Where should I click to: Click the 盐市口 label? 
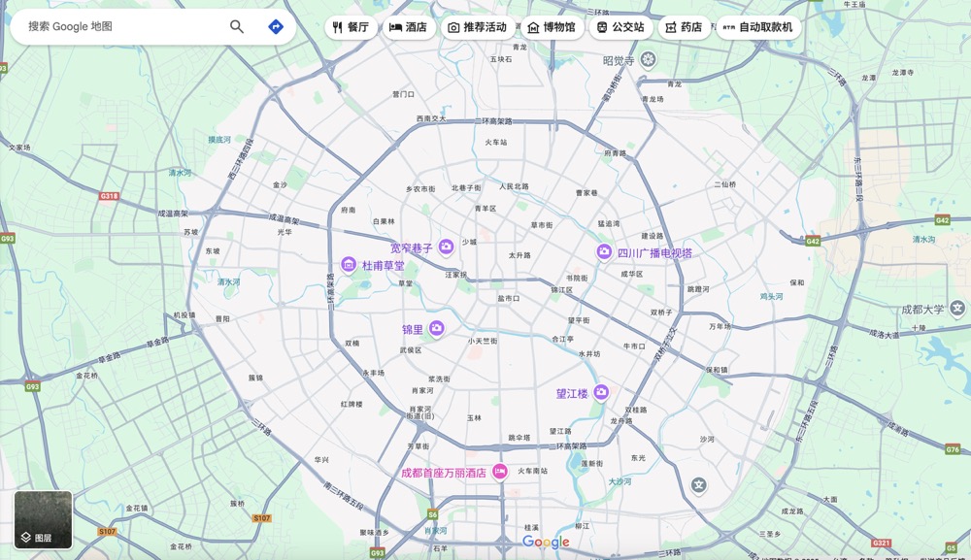pos(509,298)
